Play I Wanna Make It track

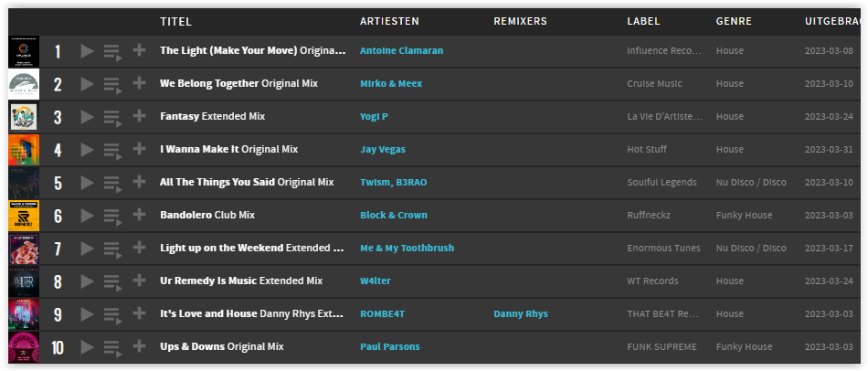pyautogui.click(x=87, y=150)
